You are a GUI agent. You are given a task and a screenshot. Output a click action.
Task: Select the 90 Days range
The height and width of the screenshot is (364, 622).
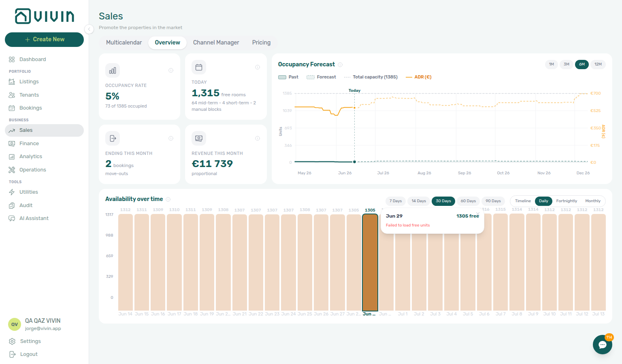click(x=493, y=201)
